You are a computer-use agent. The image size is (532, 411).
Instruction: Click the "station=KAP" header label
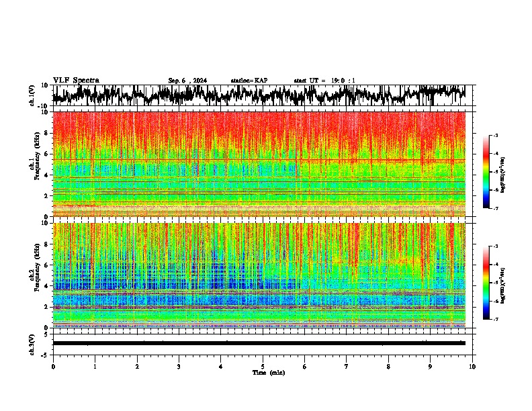[x=249, y=81]
